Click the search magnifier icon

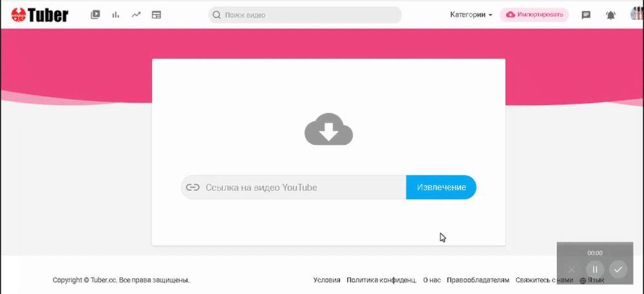coord(216,15)
